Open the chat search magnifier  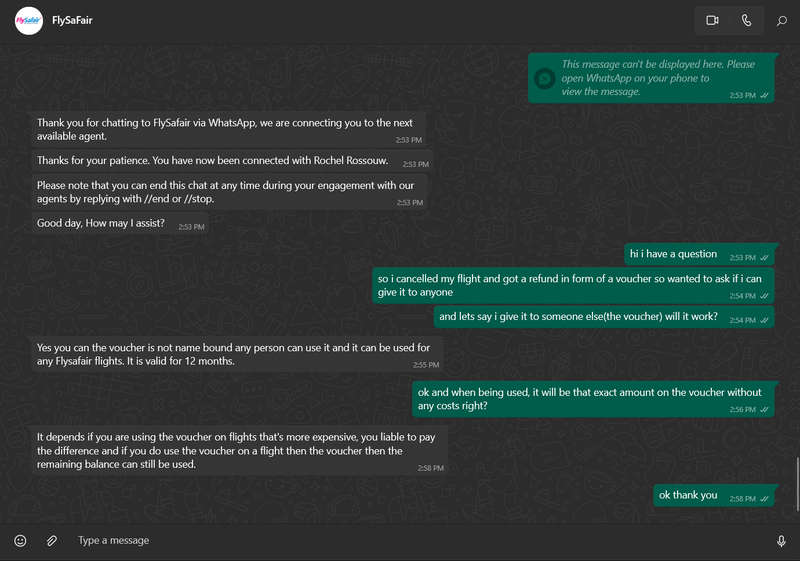click(782, 21)
